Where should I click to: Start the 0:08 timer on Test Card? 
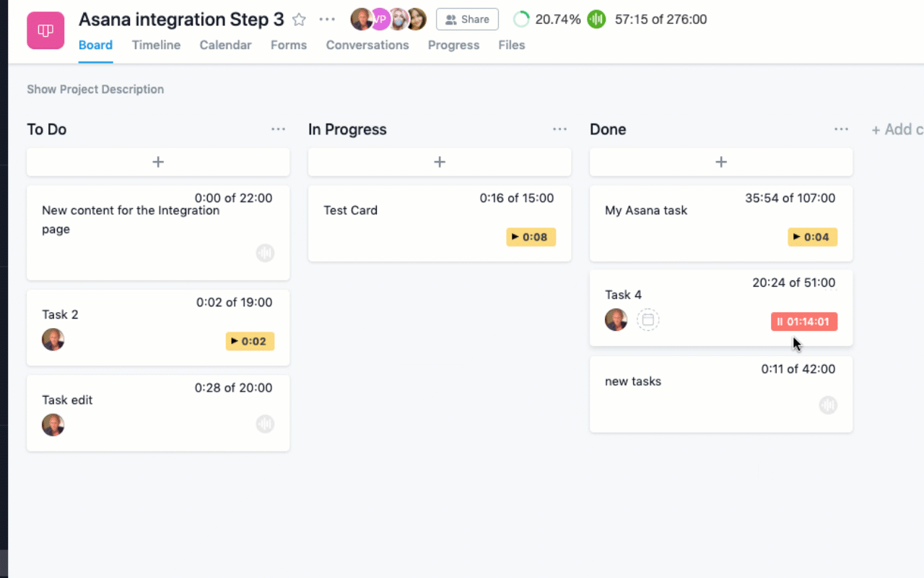pyautogui.click(x=531, y=237)
